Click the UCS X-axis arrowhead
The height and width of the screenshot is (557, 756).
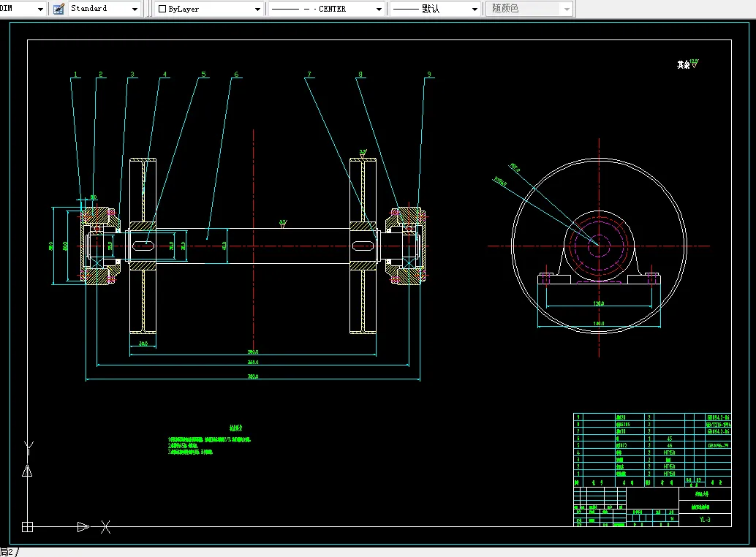coord(83,526)
